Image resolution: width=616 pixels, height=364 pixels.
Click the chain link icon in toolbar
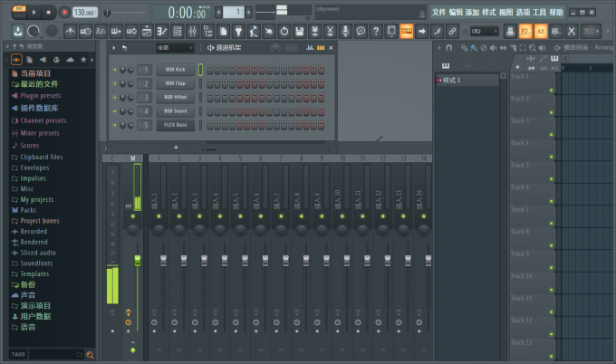452,31
